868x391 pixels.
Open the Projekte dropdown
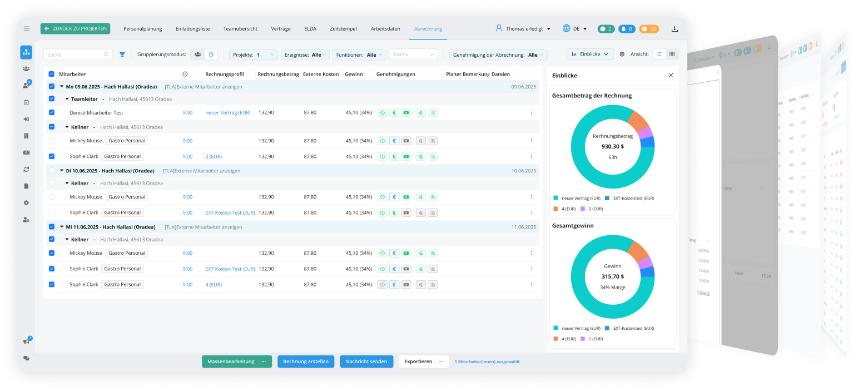253,54
